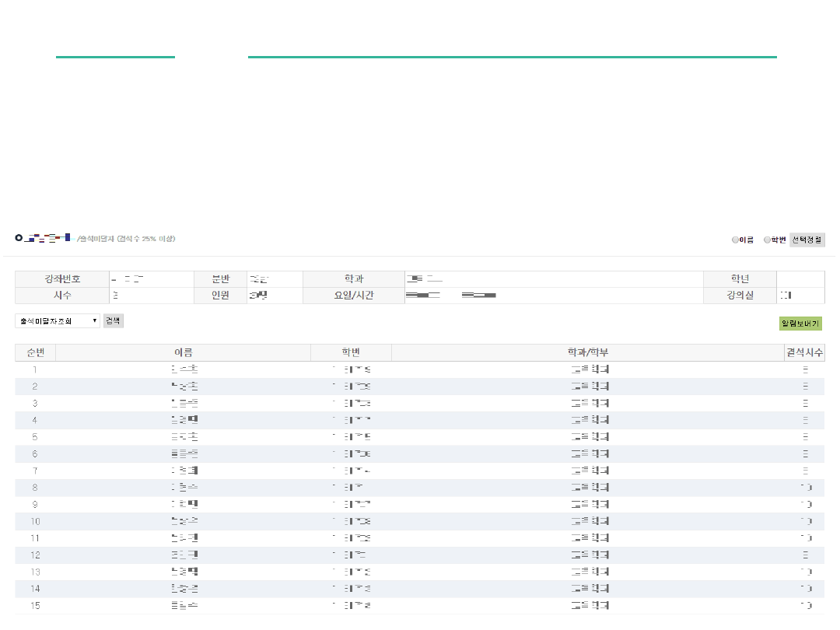Click the student ID in row 5
This screenshot has width=840, height=630.
351,437
